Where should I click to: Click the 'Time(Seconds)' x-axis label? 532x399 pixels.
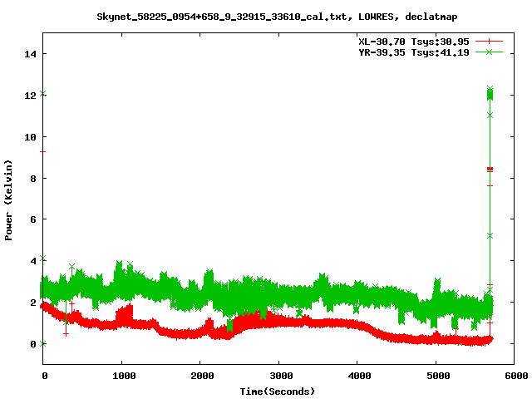(x=277, y=392)
